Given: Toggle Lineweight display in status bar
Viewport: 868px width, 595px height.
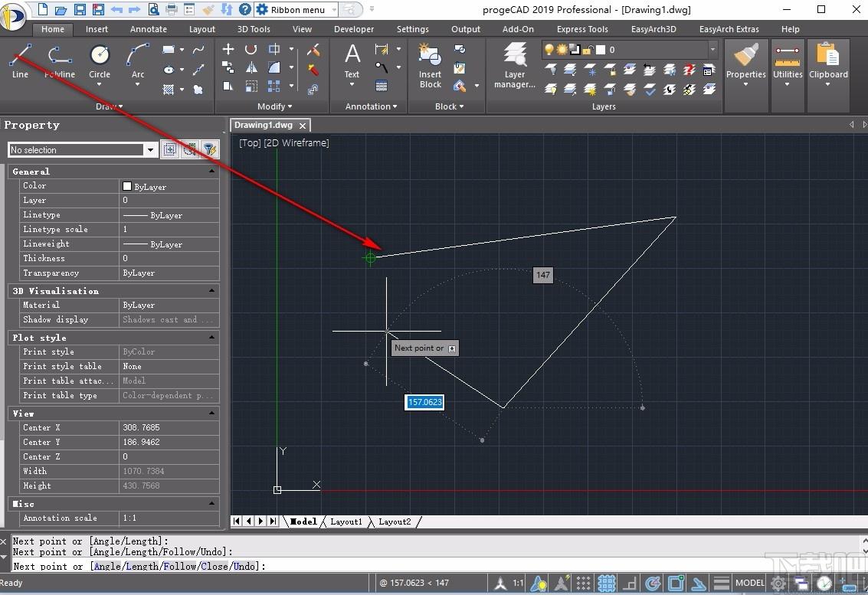Looking at the screenshot, I should [x=722, y=583].
